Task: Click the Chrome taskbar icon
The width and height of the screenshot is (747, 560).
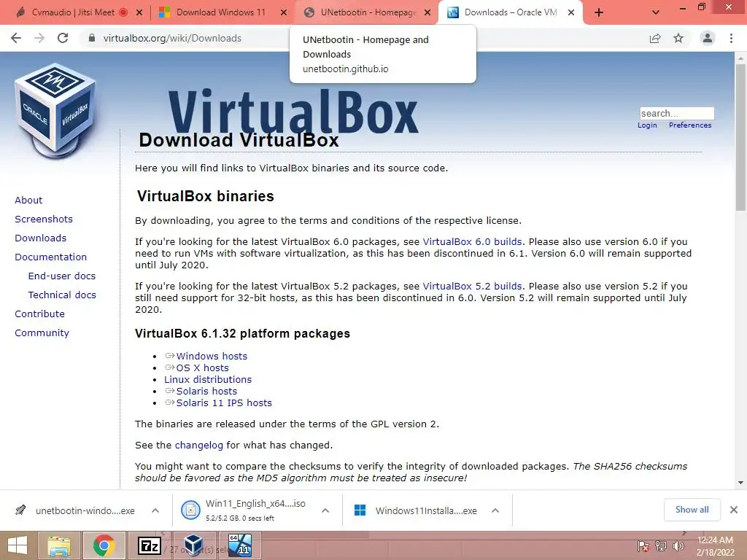Action: click(x=104, y=545)
